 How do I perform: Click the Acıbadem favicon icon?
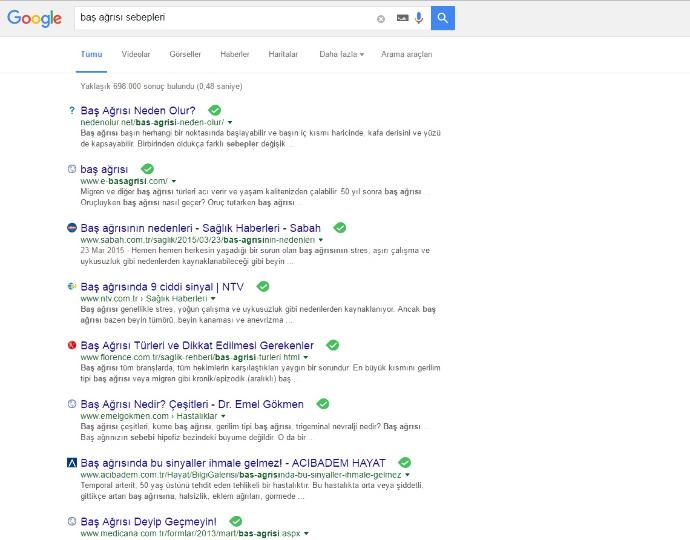coord(72,463)
